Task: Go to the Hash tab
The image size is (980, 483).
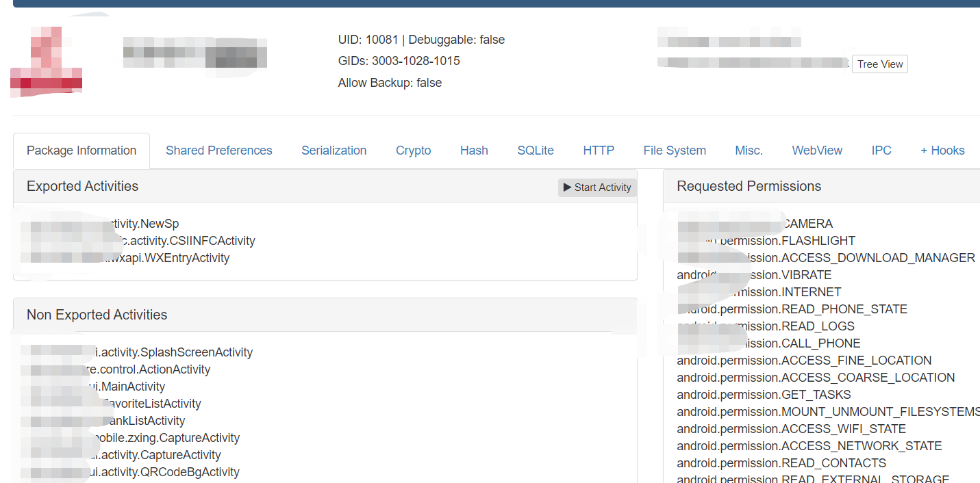Action: 474,151
